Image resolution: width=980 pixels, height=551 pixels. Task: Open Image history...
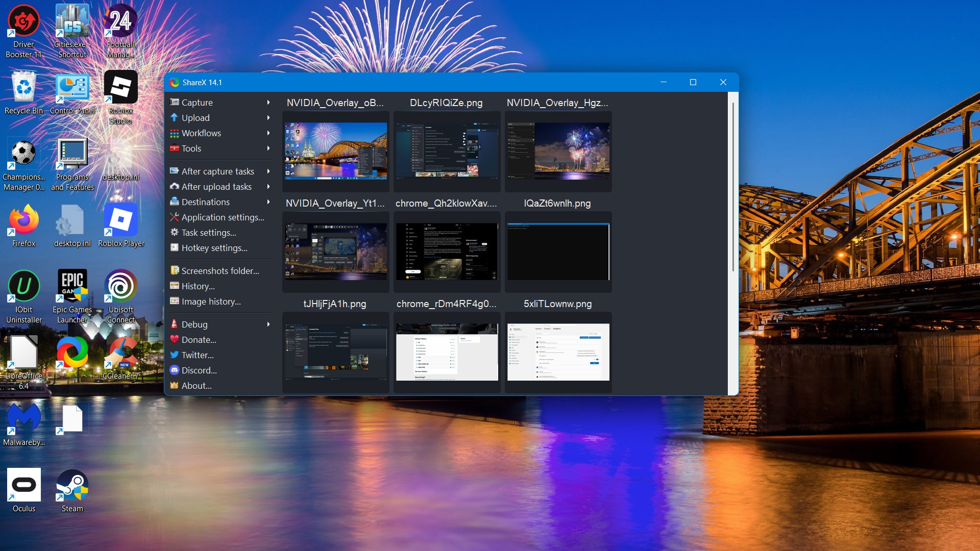point(211,302)
